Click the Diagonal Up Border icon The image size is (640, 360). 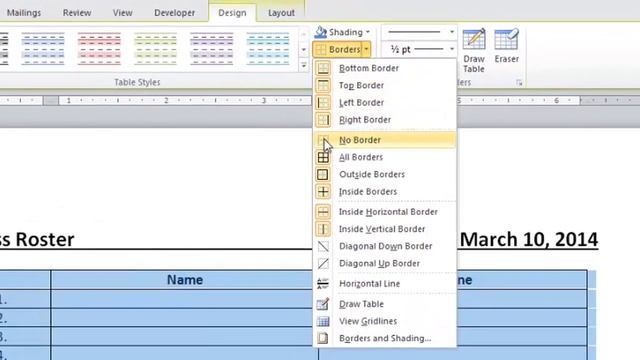[323, 263]
